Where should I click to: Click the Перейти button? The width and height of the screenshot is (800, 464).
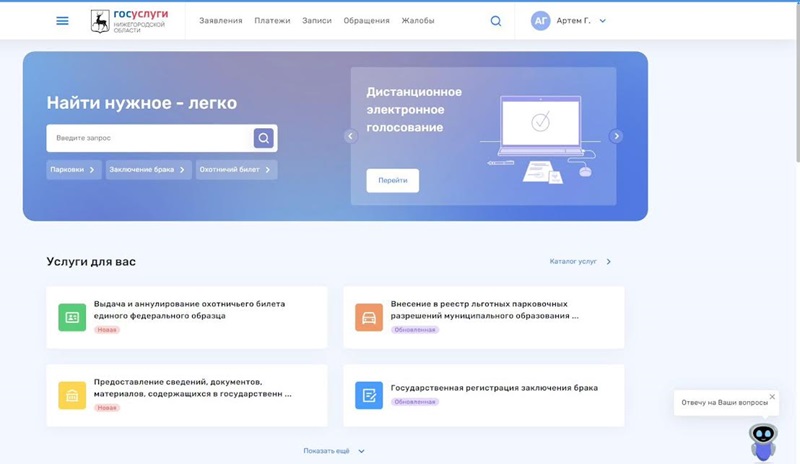[x=392, y=180]
